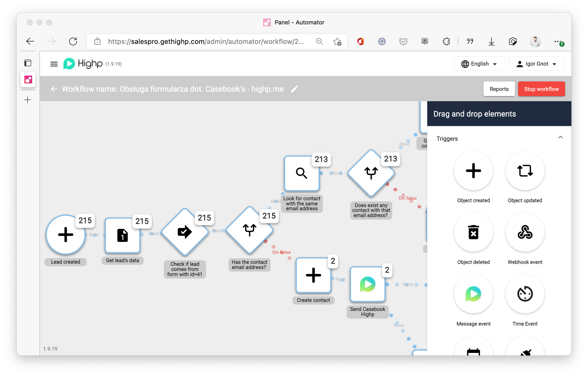Click the Look for contact search node

pyautogui.click(x=302, y=173)
